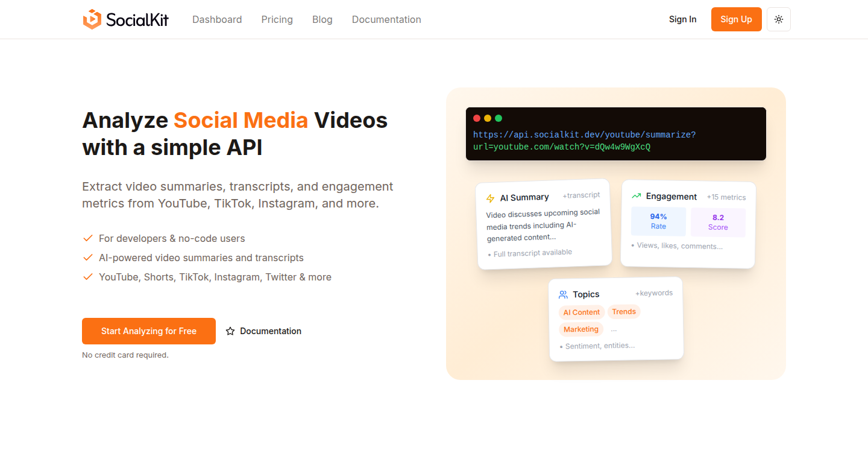Viewport: 868px width, 459px height.
Task: Click 'Video discusses upcoming social media trends' summary
Action: point(544,225)
